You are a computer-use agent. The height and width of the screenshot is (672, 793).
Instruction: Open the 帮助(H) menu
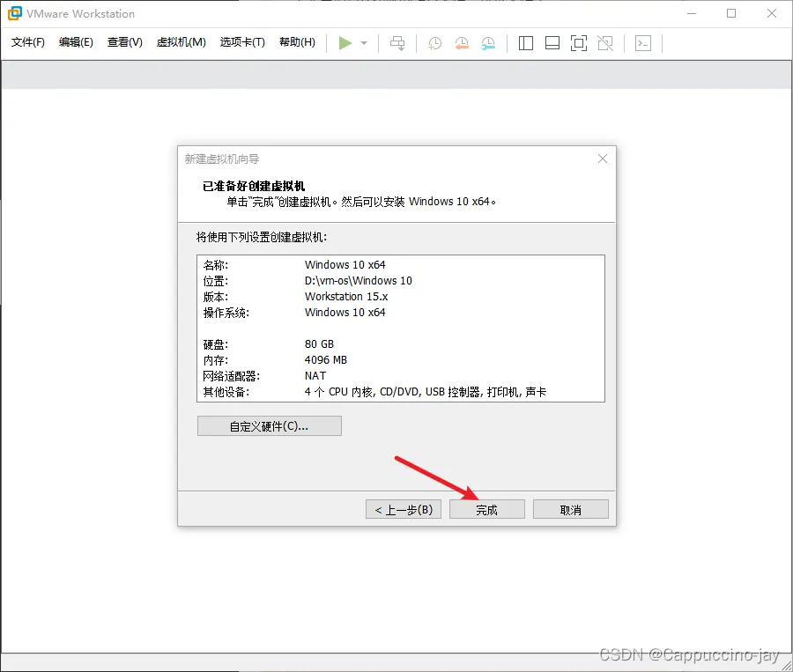297,42
